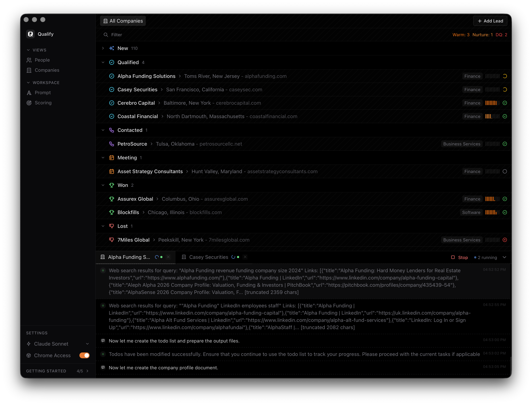The height and width of the screenshot is (405, 532).
Task: Click the trophy icon for Blockfills
Action: [112, 212]
